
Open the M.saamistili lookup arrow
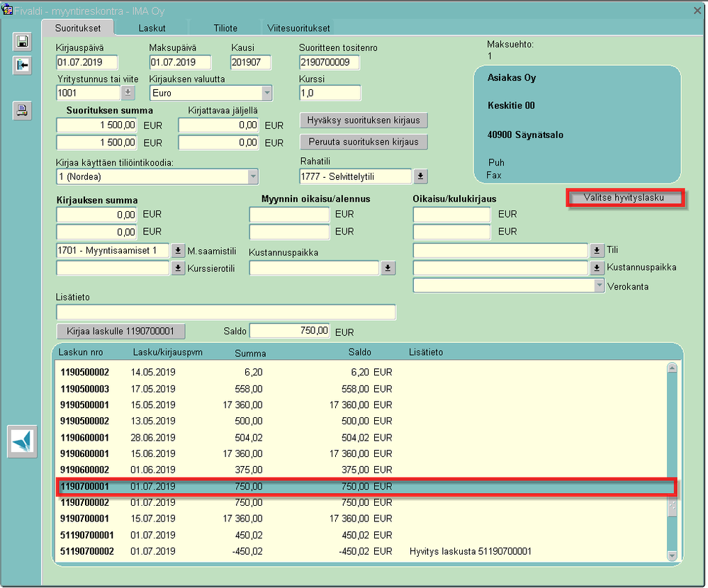pyautogui.click(x=178, y=251)
